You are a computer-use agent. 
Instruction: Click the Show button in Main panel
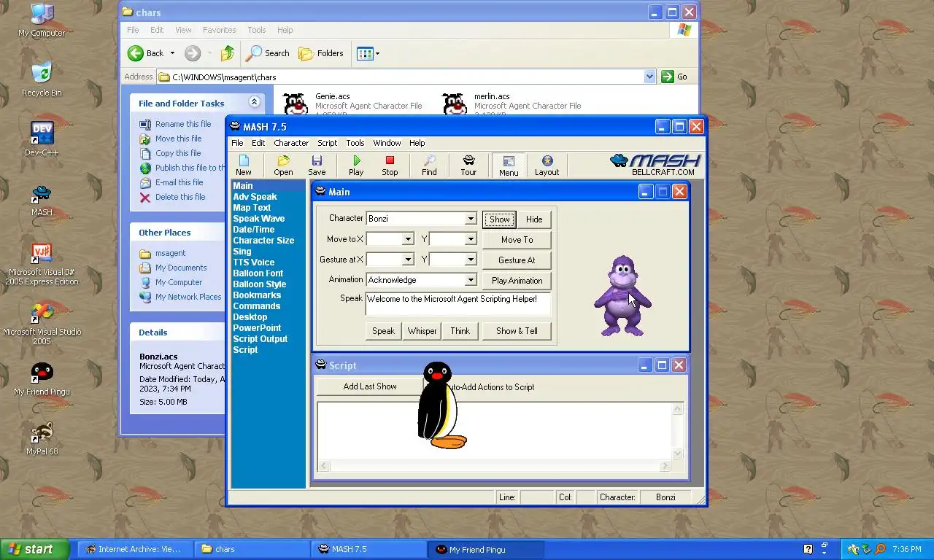(x=499, y=219)
